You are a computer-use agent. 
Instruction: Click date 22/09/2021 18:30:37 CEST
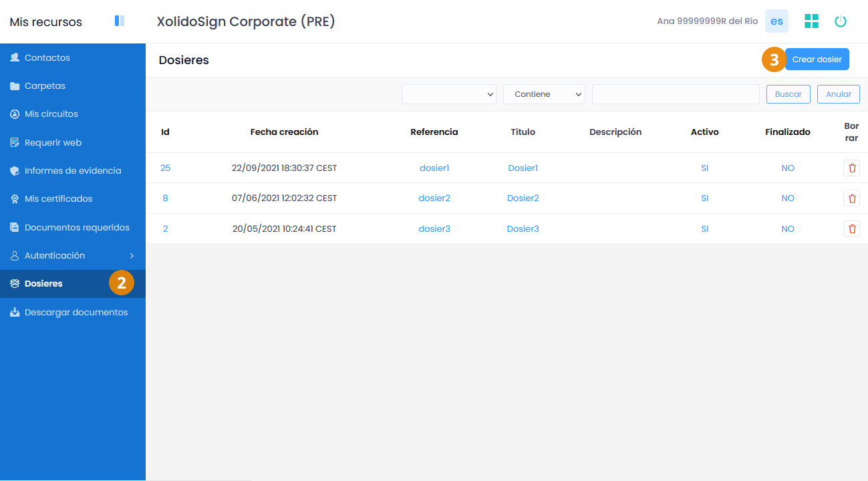click(284, 168)
